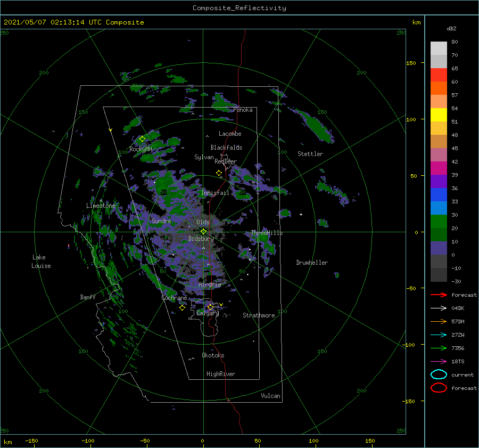Click the cyan current ellipse icon
Image resolution: width=479 pixels, height=448 pixels.
[x=439, y=374]
